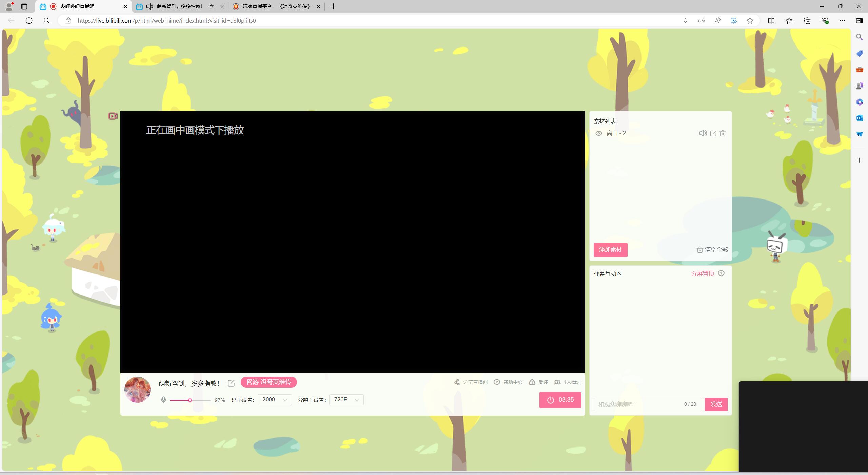Refresh the page
The width and height of the screenshot is (868, 475).
click(29, 21)
